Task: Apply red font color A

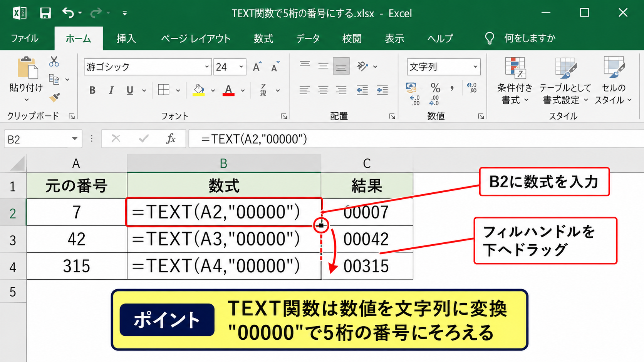Action: (x=228, y=90)
